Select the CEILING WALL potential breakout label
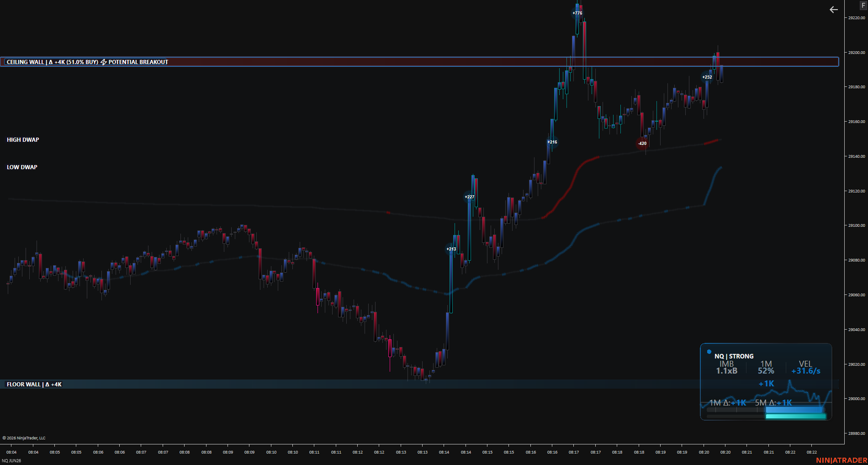 [87, 62]
